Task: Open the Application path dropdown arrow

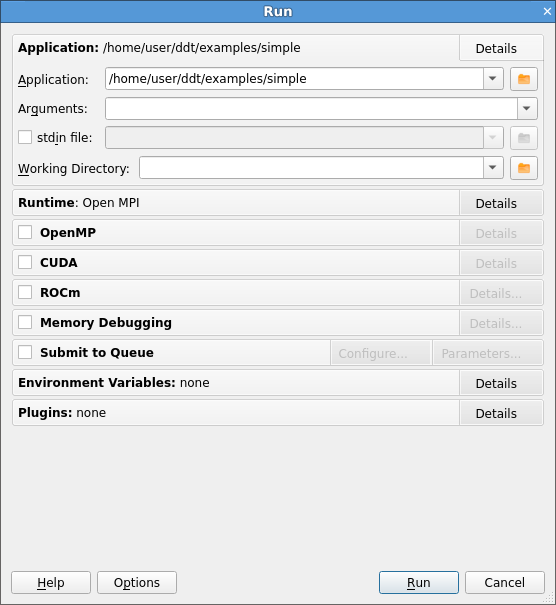Action: click(x=493, y=79)
